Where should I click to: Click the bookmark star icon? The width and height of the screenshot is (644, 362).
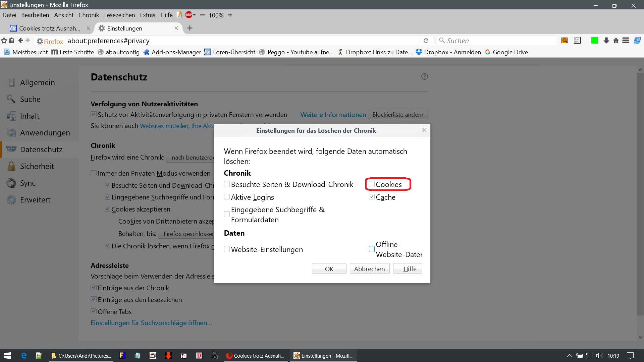(4, 41)
